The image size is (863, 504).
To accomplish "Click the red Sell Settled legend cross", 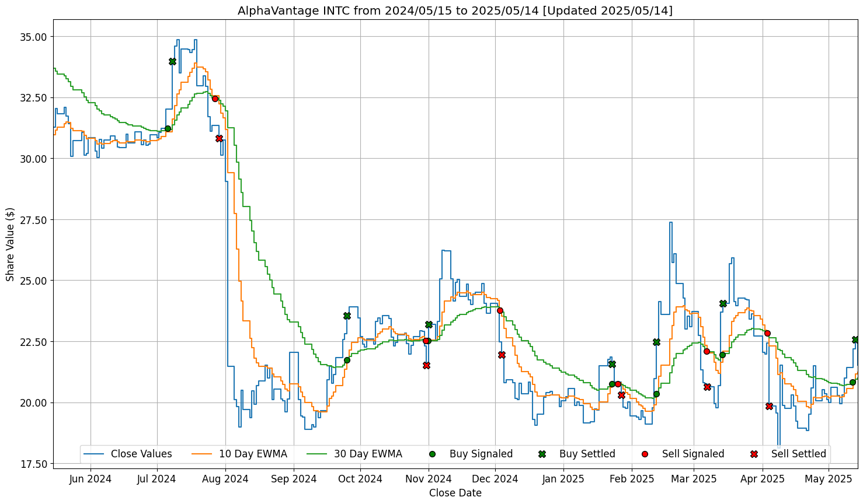I will pyautogui.click(x=754, y=454).
